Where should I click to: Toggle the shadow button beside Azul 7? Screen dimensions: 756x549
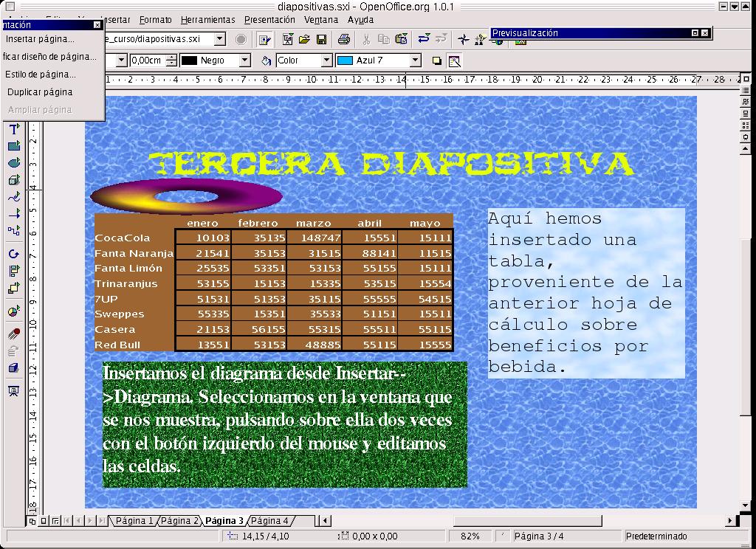[x=436, y=61]
